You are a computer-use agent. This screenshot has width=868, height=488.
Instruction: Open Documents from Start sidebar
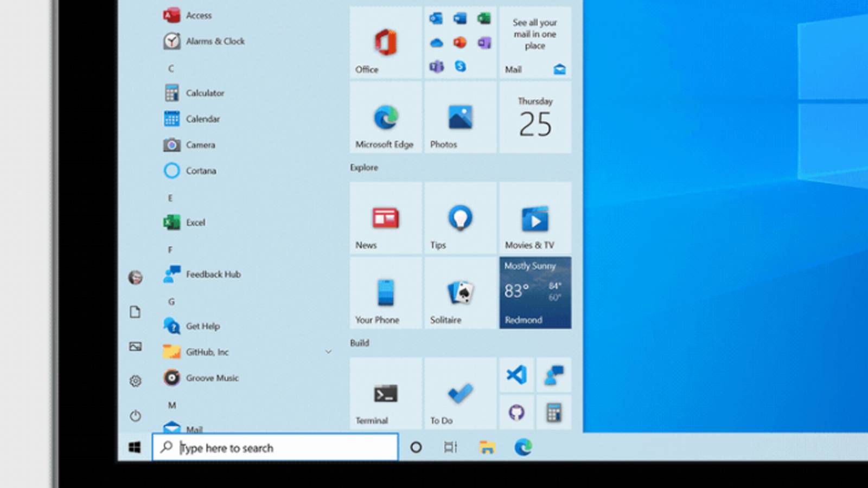pos(135,312)
